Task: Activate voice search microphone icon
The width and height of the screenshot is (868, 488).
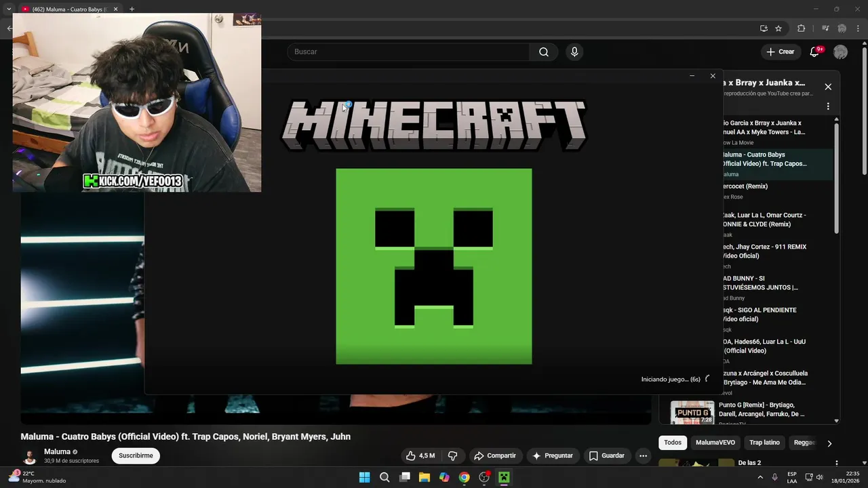Action: (x=574, y=52)
